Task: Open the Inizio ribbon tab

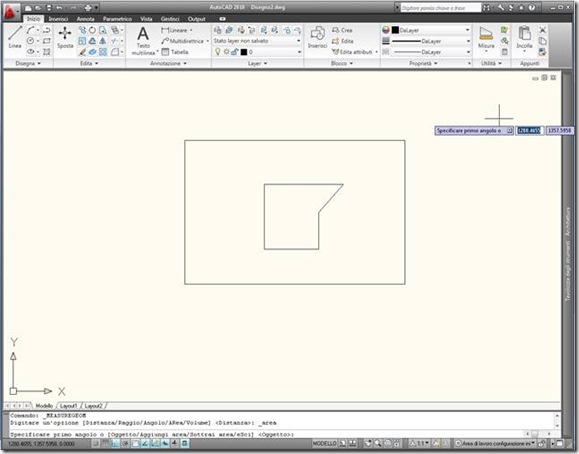Action: [33, 18]
